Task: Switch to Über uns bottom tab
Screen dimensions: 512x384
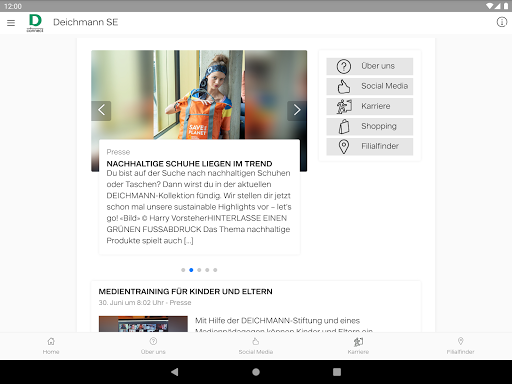Action: [153, 346]
